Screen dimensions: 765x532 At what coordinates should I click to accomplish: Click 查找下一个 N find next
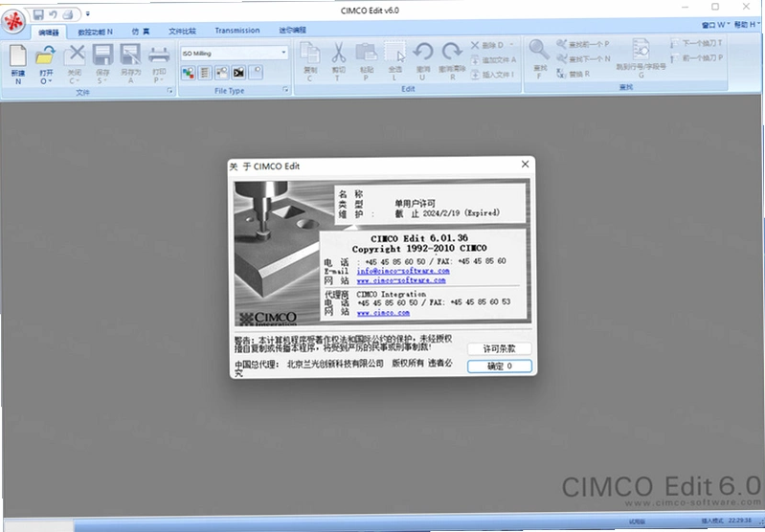click(x=583, y=59)
